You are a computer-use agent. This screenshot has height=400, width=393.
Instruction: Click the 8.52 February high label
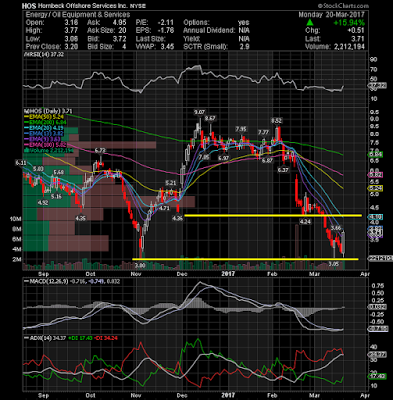click(x=277, y=120)
